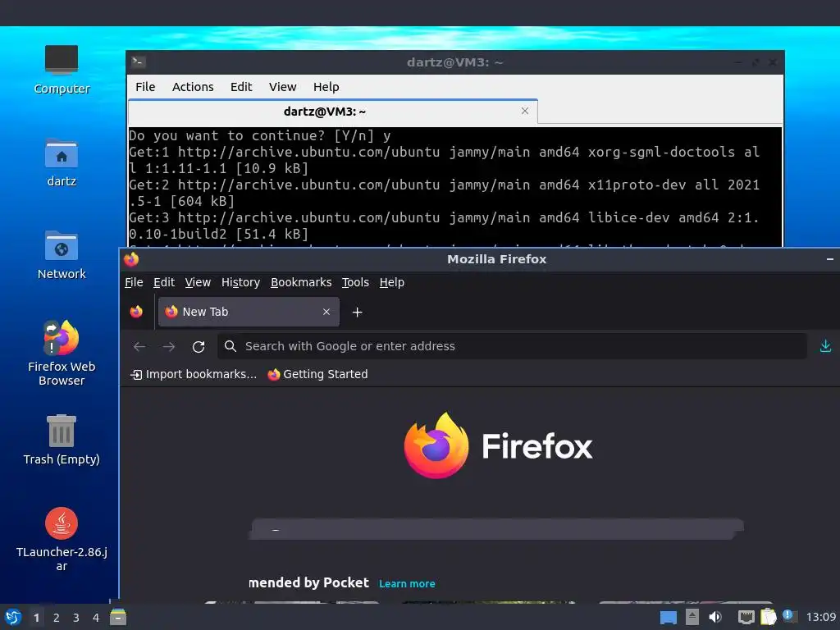Click the removable media eject tray icon
This screenshot has height=630, width=840.
click(692, 617)
